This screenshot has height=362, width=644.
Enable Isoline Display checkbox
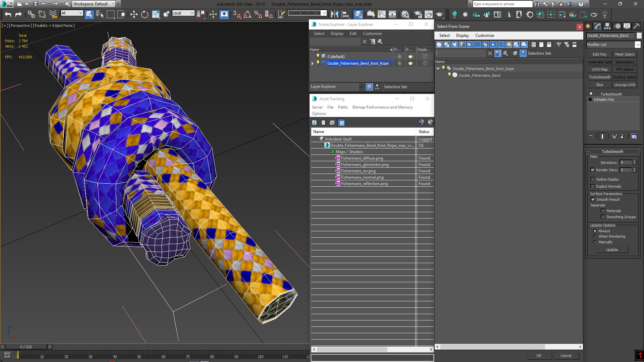pos(592,179)
